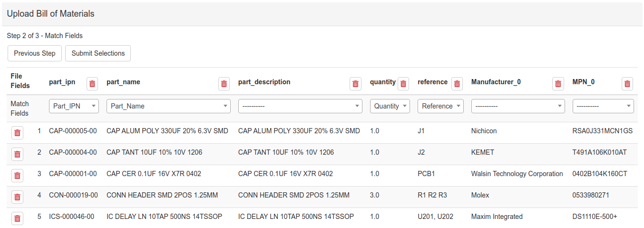Viewport: 644px width, 228px height.
Task: Click the Previous Step button
Action: pos(35,53)
